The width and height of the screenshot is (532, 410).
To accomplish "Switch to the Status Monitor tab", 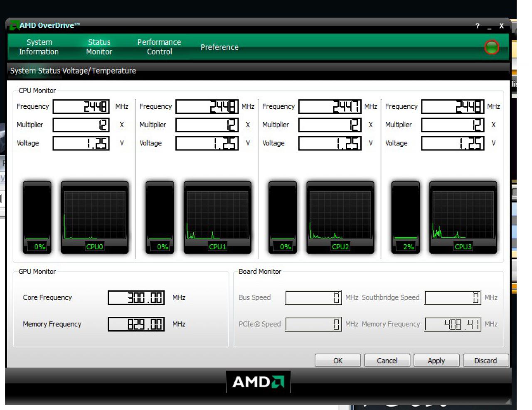I will (x=99, y=47).
